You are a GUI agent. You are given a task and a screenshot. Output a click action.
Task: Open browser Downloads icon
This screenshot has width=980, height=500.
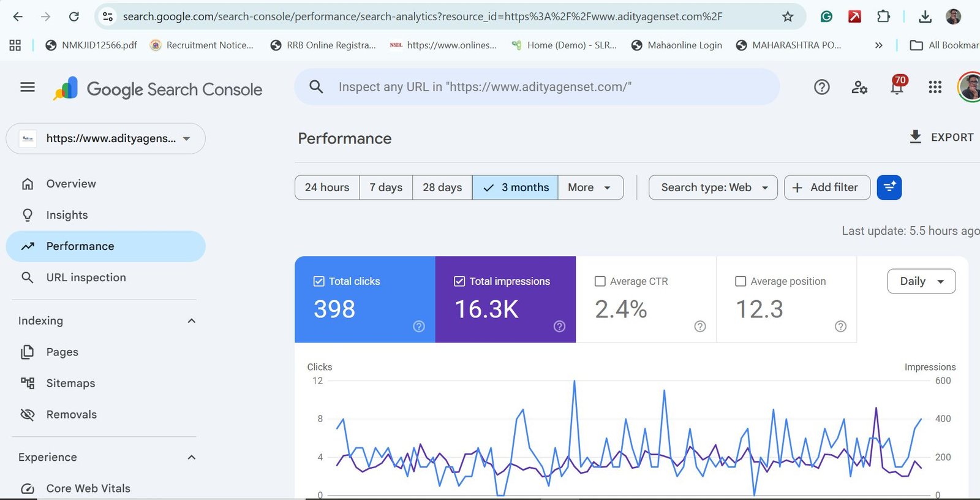(x=925, y=17)
